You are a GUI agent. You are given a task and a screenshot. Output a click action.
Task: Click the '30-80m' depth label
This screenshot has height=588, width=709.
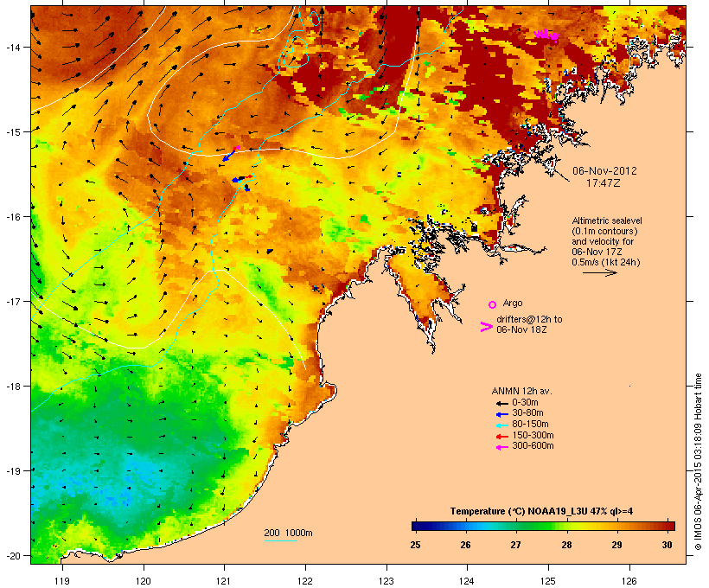(527, 413)
